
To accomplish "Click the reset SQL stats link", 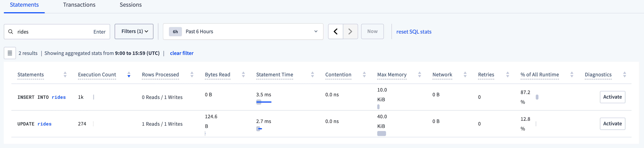I will [x=414, y=32].
